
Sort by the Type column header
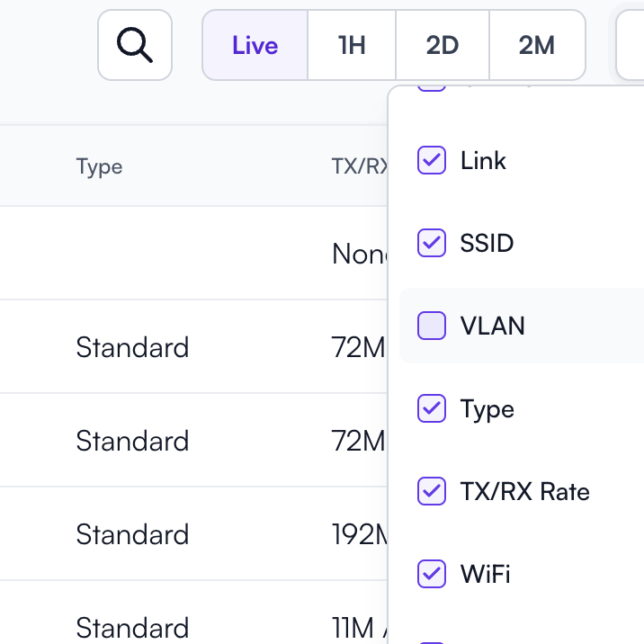[x=100, y=166]
